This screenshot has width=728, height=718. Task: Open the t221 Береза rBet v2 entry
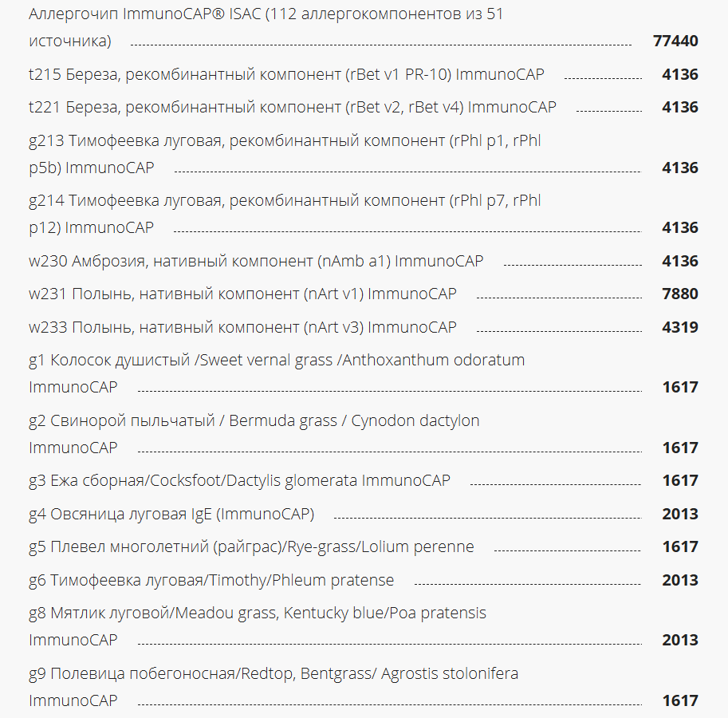[293, 108]
